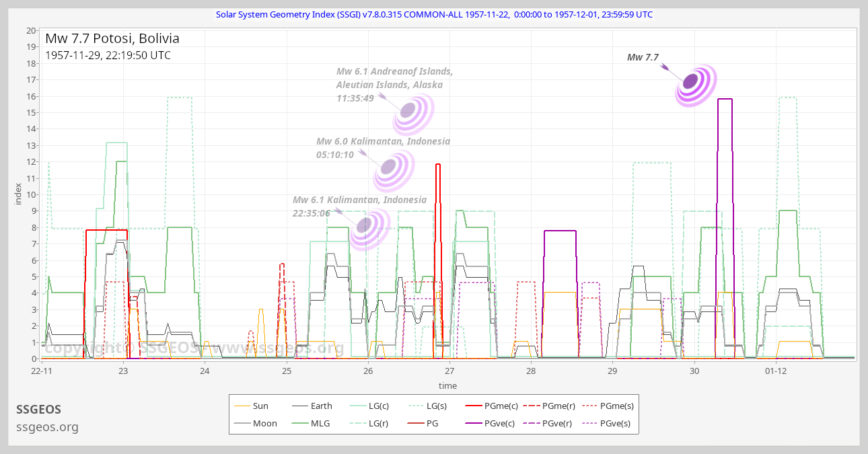Click the '1957-11-29, 22:19:50 UTC' timestamp
868x454 pixels.
point(108,55)
